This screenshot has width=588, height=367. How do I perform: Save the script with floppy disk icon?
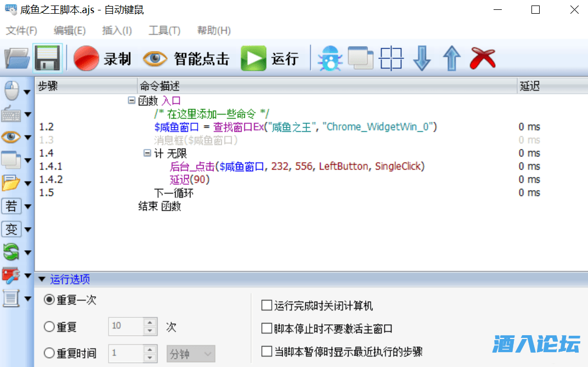pyautogui.click(x=48, y=58)
